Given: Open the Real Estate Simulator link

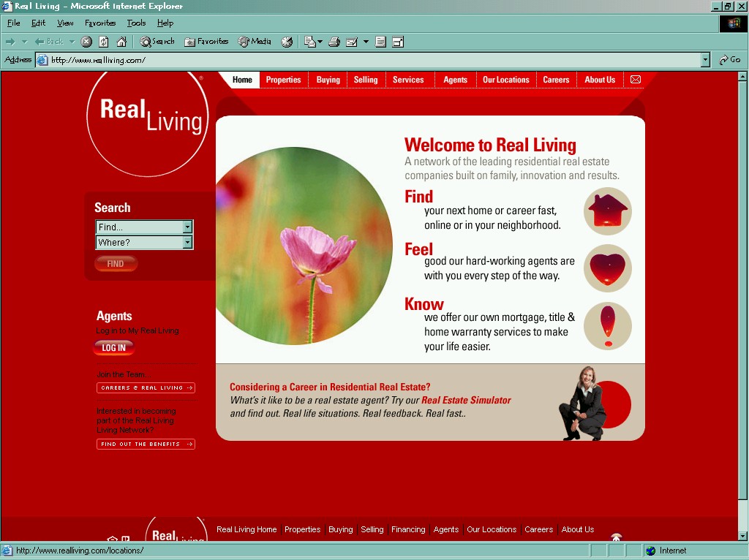Looking at the screenshot, I should coord(466,400).
